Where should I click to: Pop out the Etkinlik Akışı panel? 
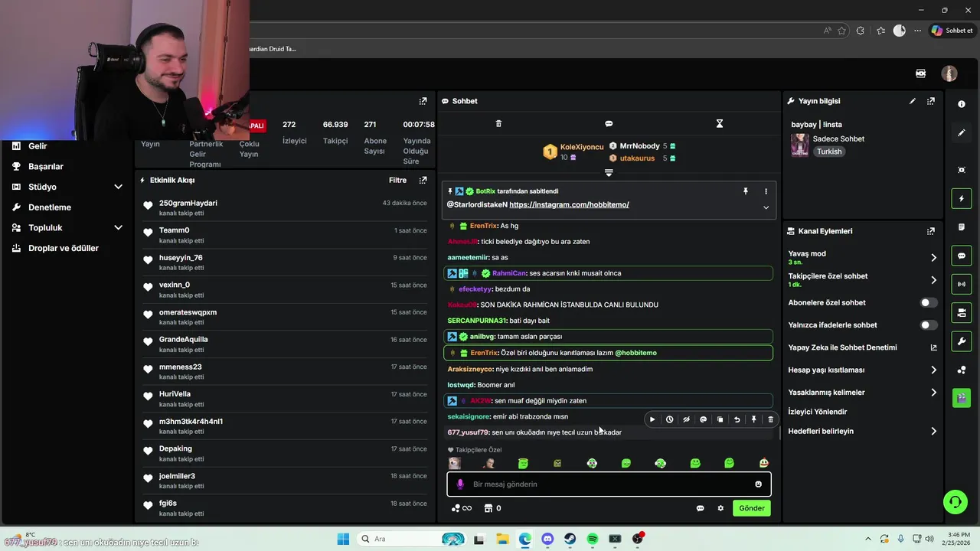pyautogui.click(x=423, y=181)
